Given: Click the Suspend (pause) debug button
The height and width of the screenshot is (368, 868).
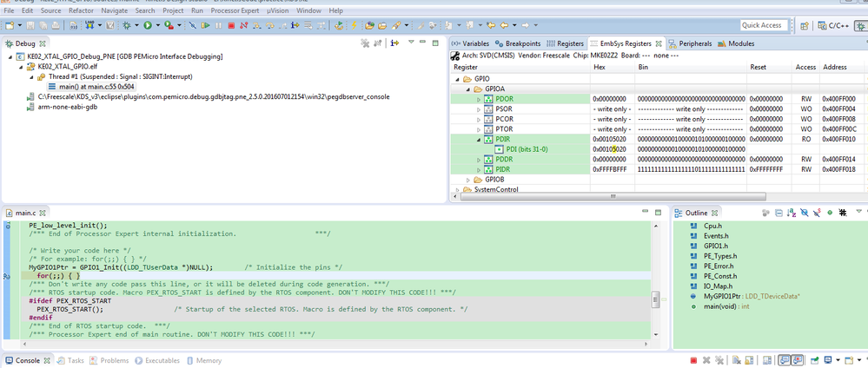Looking at the screenshot, I should coord(218,25).
